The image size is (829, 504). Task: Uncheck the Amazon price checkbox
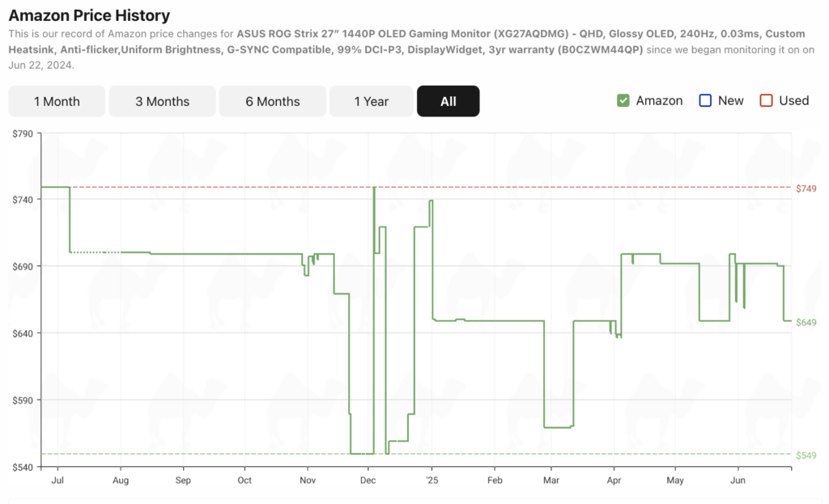623,100
